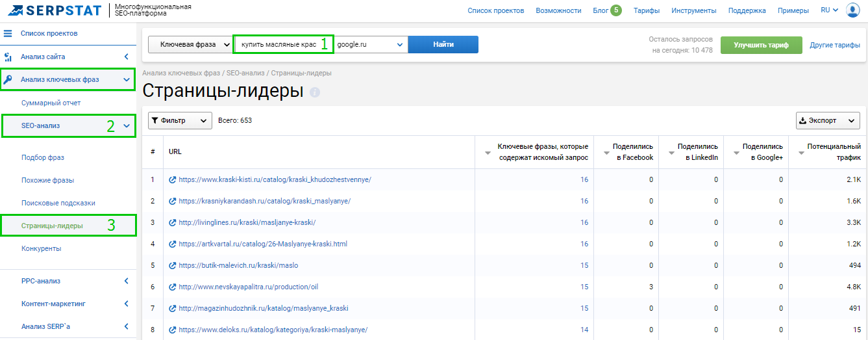868x340 pixels.
Task: Sort by Ключевые фразы column arrow
Action: (x=488, y=153)
